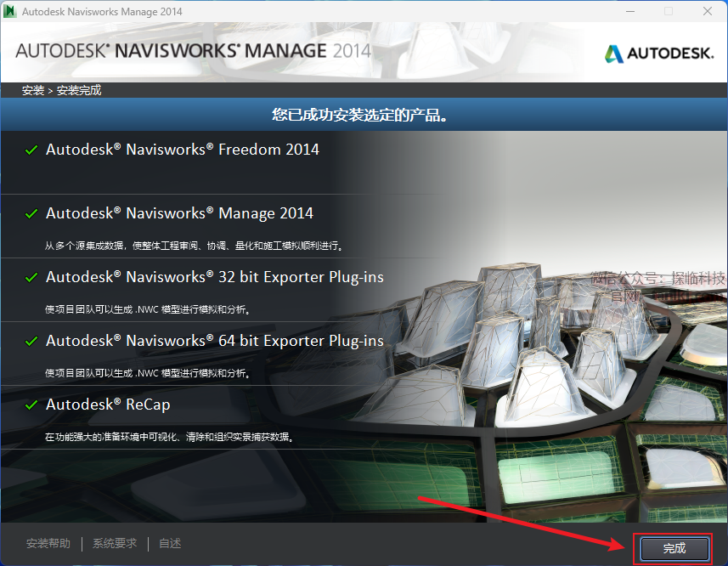
Task: Open the 系统要求 system requirements link
Action: pyautogui.click(x=115, y=543)
